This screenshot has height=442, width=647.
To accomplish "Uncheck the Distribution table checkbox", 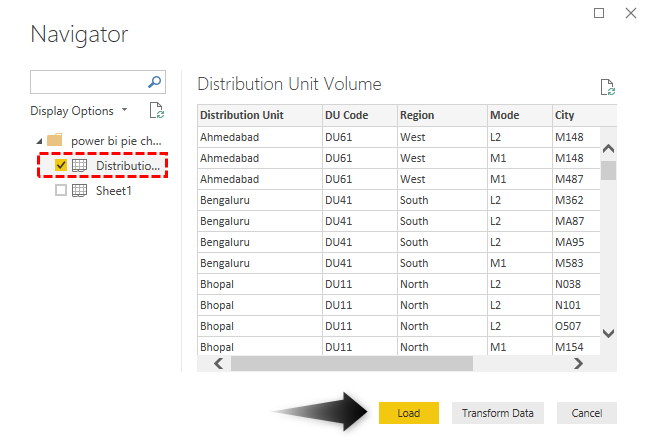I will click(x=61, y=165).
